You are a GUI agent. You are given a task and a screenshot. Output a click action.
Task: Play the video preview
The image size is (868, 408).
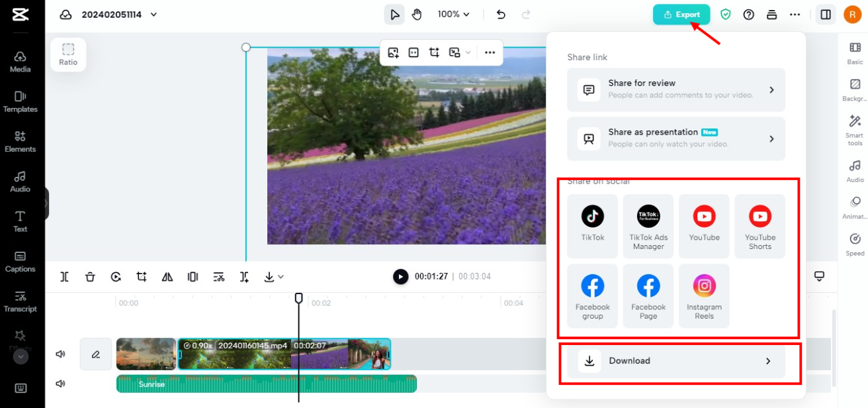tap(401, 277)
